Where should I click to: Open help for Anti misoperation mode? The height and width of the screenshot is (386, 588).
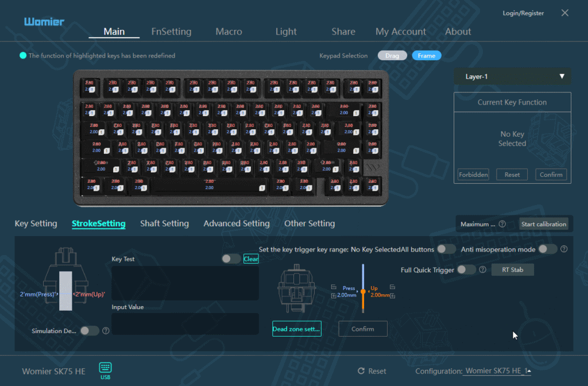coord(564,249)
